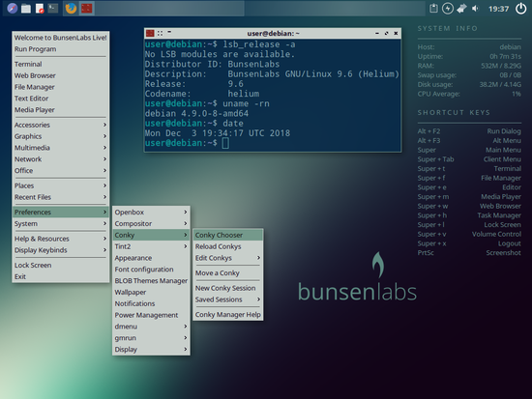Select the highlighted Preferences menu entry

coord(60,213)
